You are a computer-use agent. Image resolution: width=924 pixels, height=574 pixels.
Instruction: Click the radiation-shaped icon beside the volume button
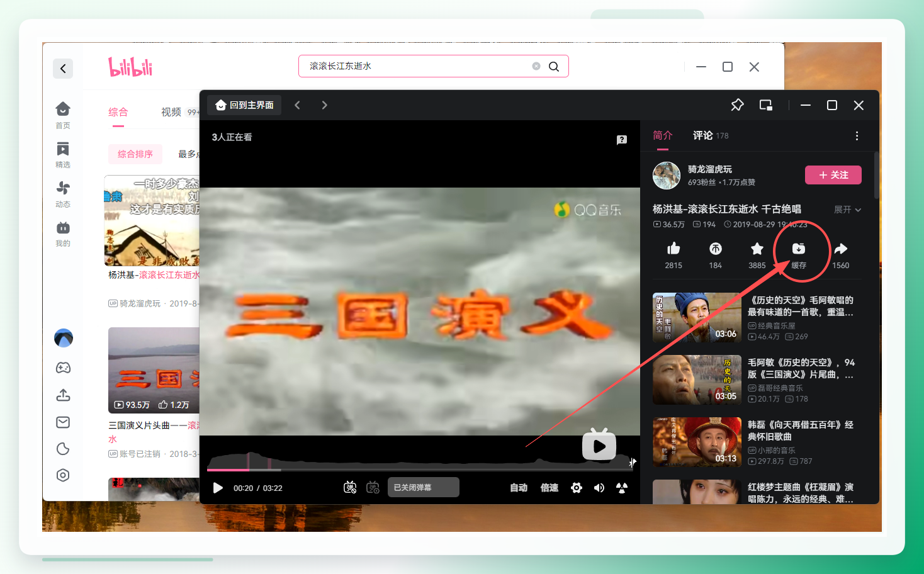[x=622, y=488]
